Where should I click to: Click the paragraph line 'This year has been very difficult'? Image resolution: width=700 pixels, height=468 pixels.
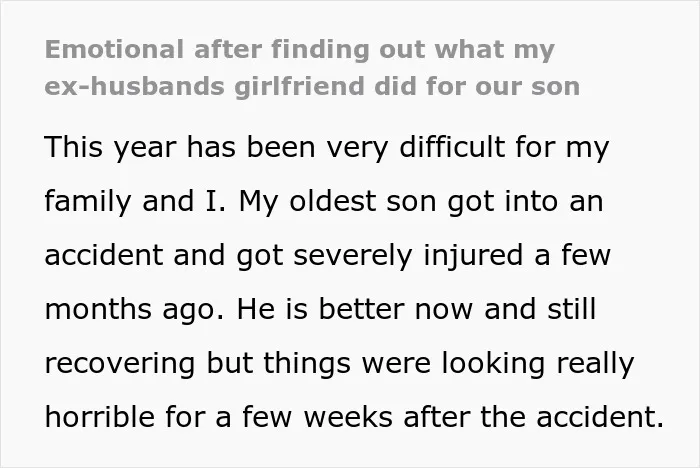327,147
